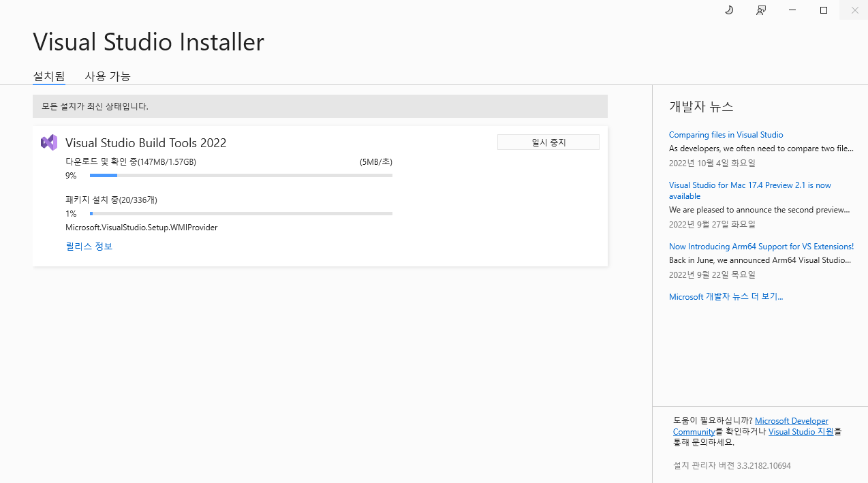The width and height of the screenshot is (868, 483).
Task: Open Visual Studio 지원 link
Action: point(801,432)
